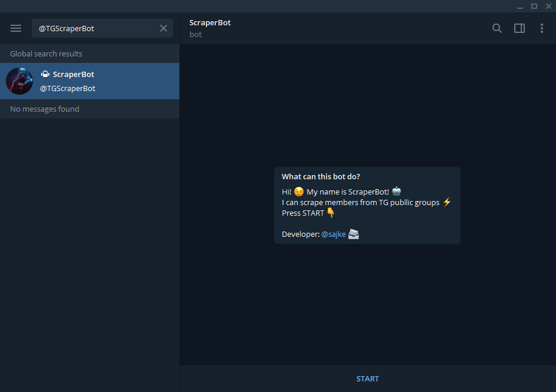Viewport: 556px width, 392px height.
Task: Open ScraperBot's profile from the chat header
Action: 209,22
